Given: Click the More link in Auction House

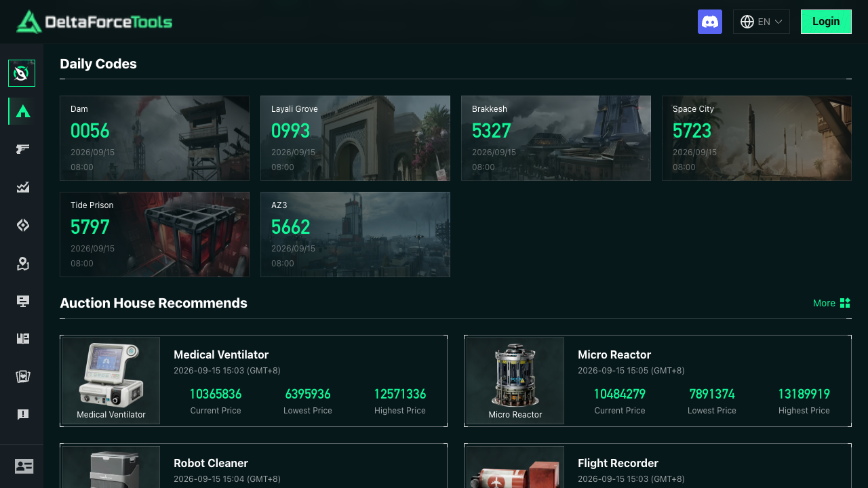Looking at the screenshot, I should [x=824, y=303].
